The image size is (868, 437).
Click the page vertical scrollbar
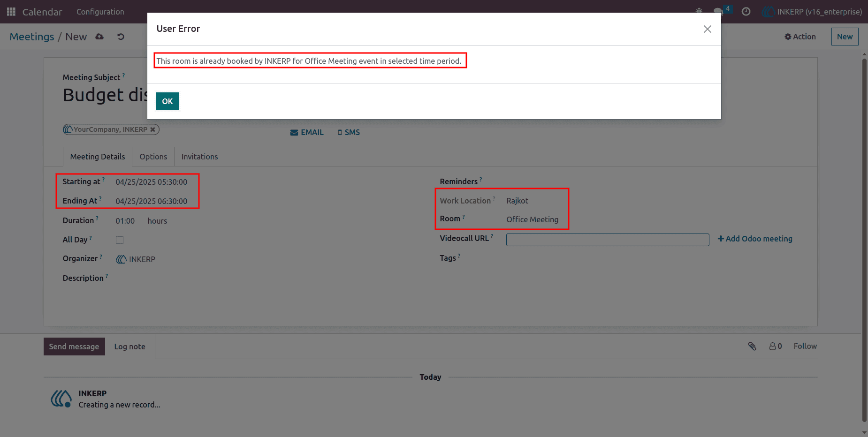coord(864,240)
